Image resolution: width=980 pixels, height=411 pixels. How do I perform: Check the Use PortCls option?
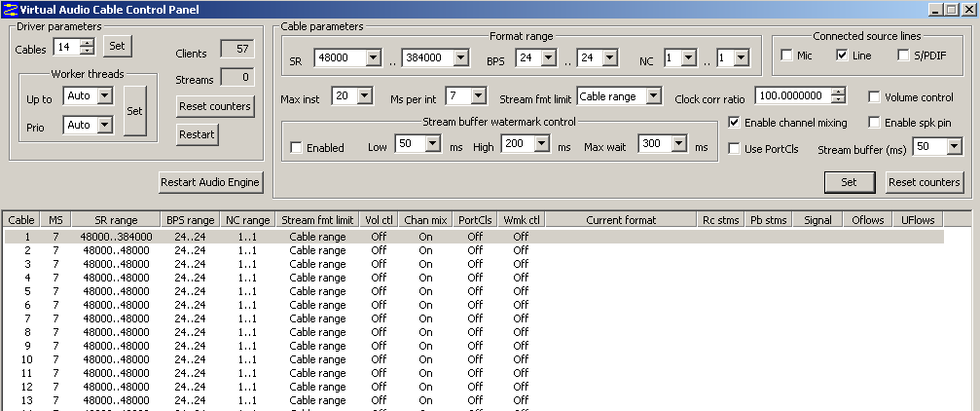734,149
